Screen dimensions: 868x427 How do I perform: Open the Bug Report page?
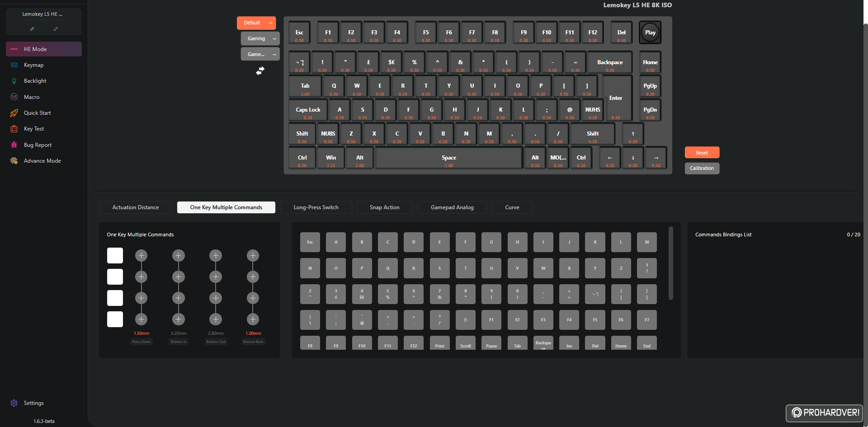pyautogui.click(x=44, y=145)
